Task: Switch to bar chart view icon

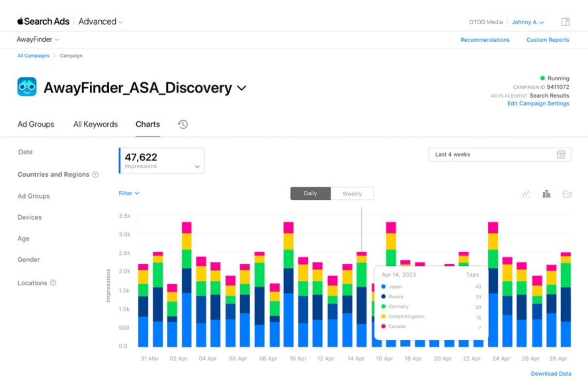Action: click(x=547, y=194)
